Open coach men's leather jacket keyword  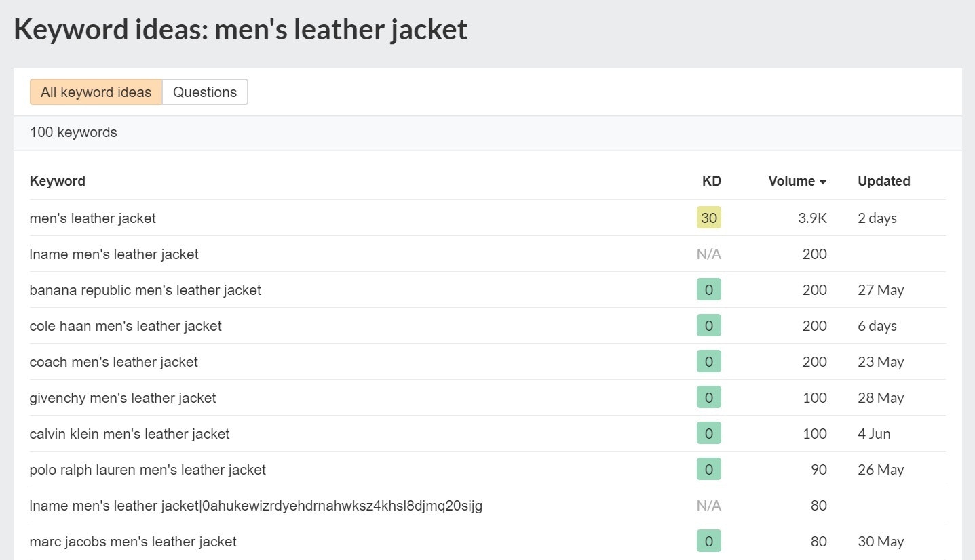114,362
